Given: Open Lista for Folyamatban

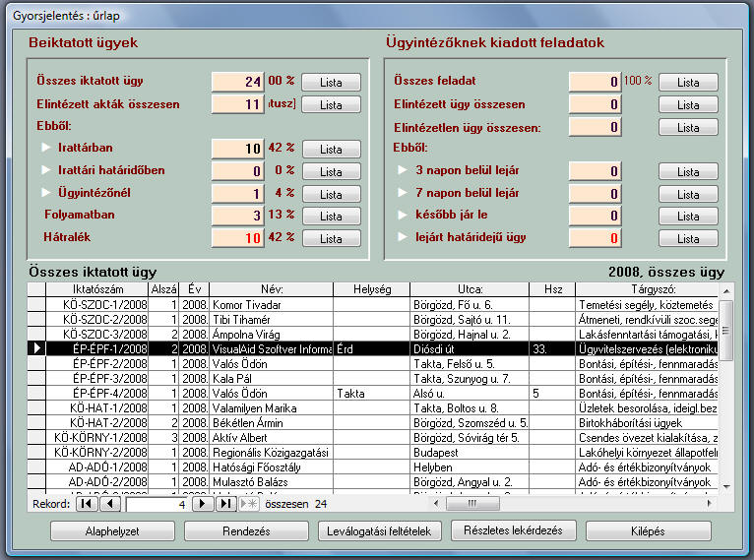Looking at the screenshot, I should (332, 216).
